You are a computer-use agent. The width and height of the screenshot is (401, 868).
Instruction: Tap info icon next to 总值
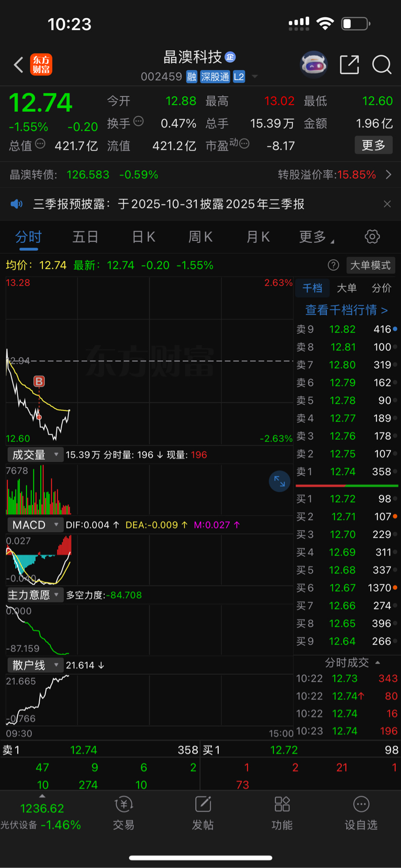(40, 144)
